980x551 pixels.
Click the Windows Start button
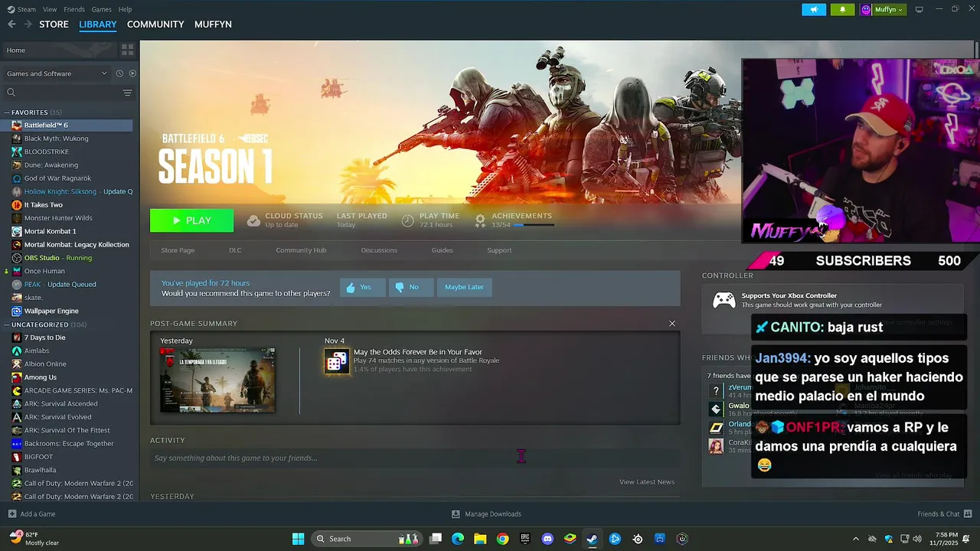[298, 539]
